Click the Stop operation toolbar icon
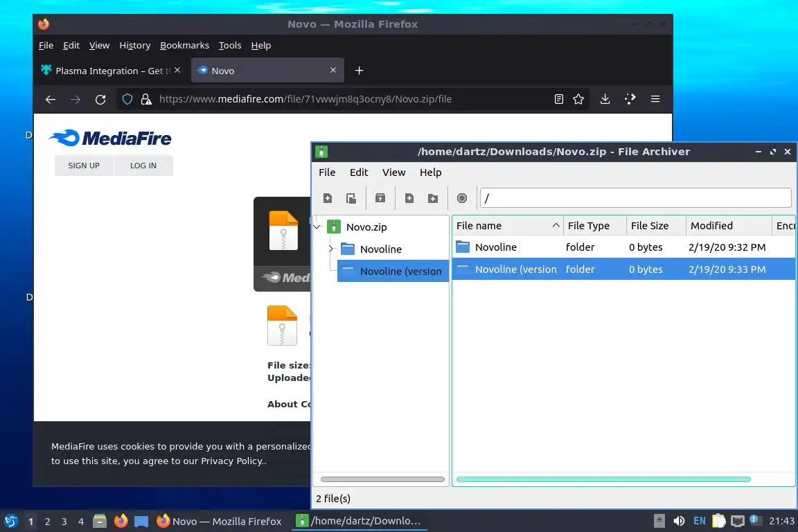This screenshot has height=532, width=798. click(461, 198)
